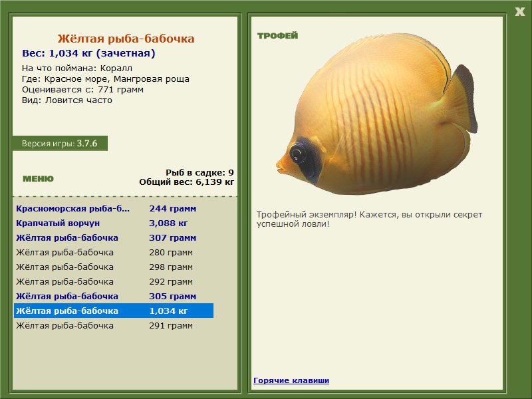The image size is (532, 399).
Task: Select Жёлтая рыба-бабочка 305 грамм row
Action: (x=114, y=296)
